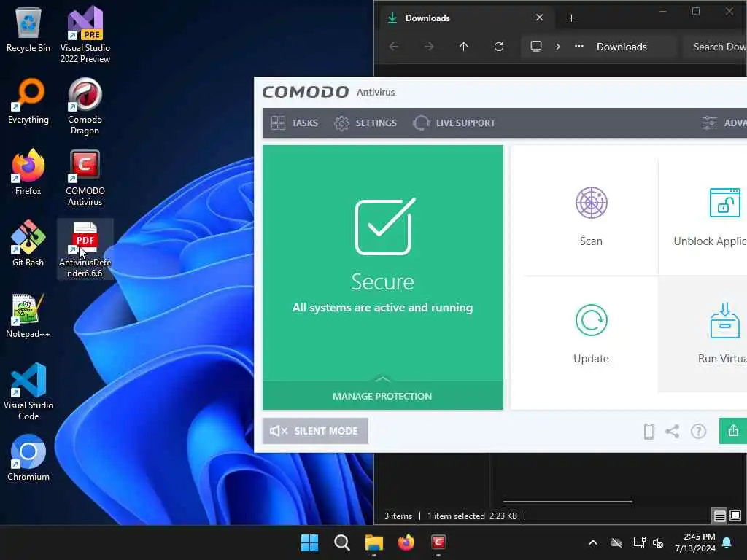This screenshot has height=560, width=747.
Task: Open taskbar Search
Action: tap(341, 542)
